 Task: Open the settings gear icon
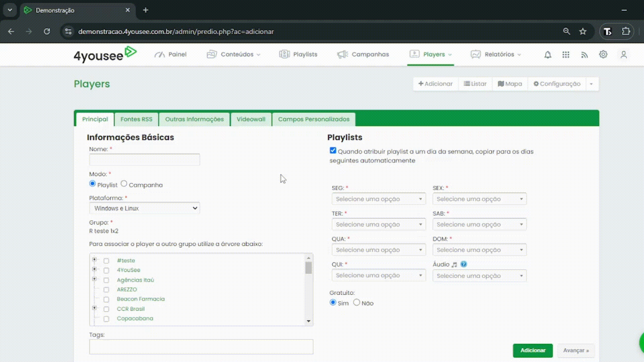[x=603, y=54]
